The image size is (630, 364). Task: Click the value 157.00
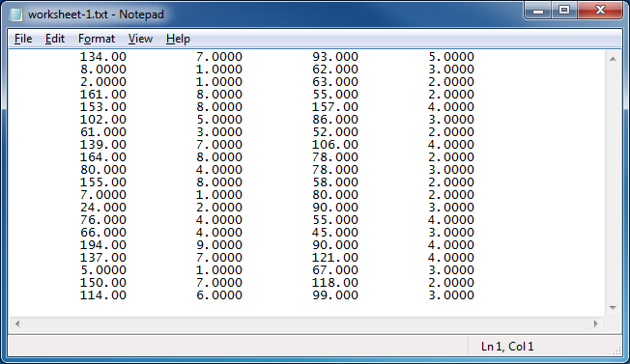coord(335,107)
